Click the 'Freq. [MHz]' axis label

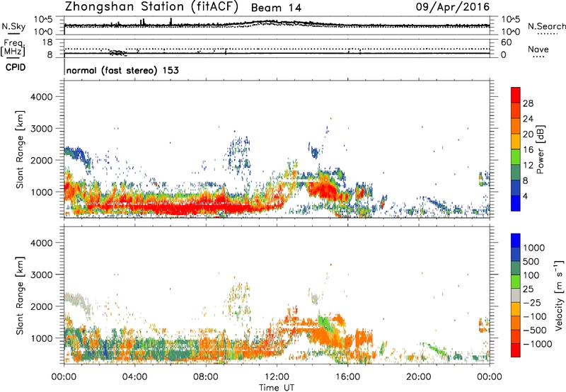click(13, 48)
